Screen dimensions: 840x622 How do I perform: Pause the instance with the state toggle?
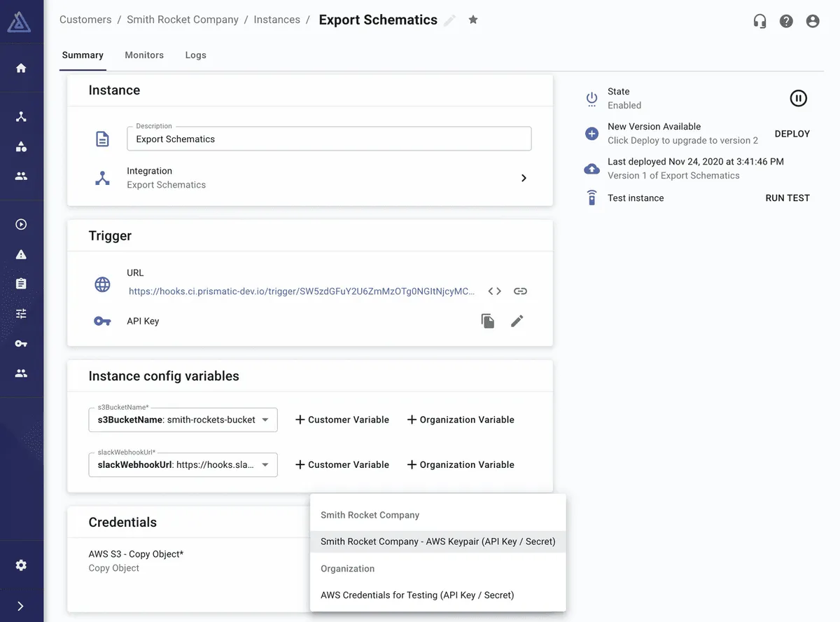pyautogui.click(x=798, y=98)
